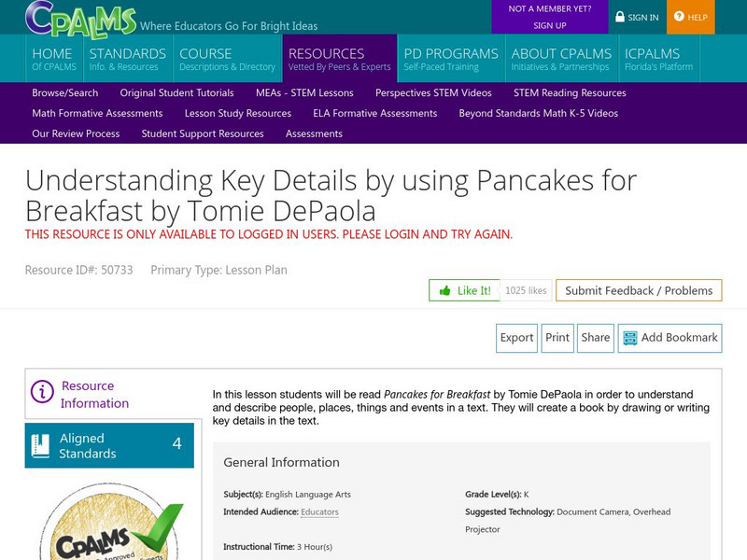Go to Math Formative Assessments

click(97, 113)
